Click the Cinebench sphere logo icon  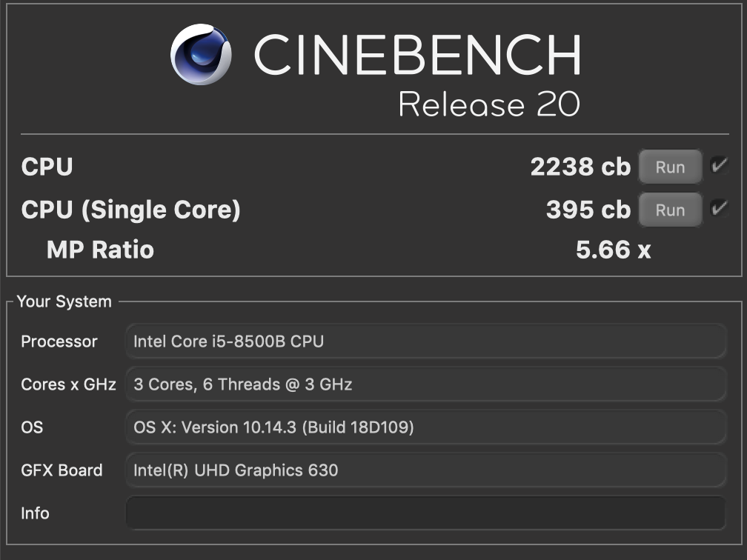click(x=201, y=55)
